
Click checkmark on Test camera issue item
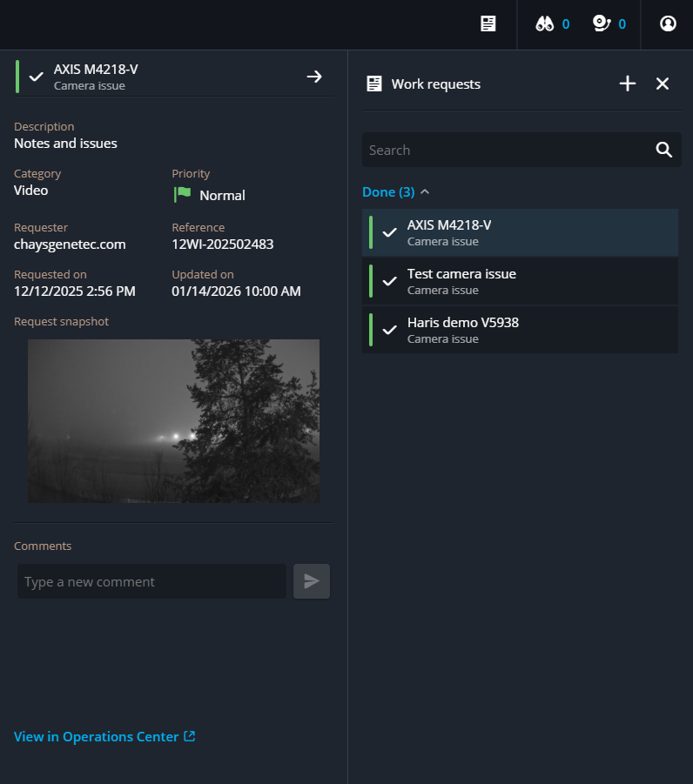pyautogui.click(x=390, y=281)
